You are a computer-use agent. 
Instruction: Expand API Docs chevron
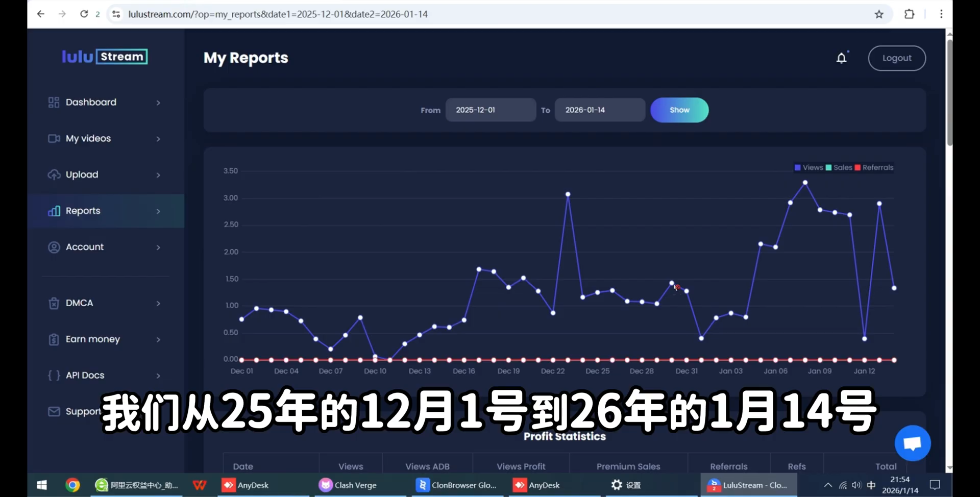(x=158, y=376)
